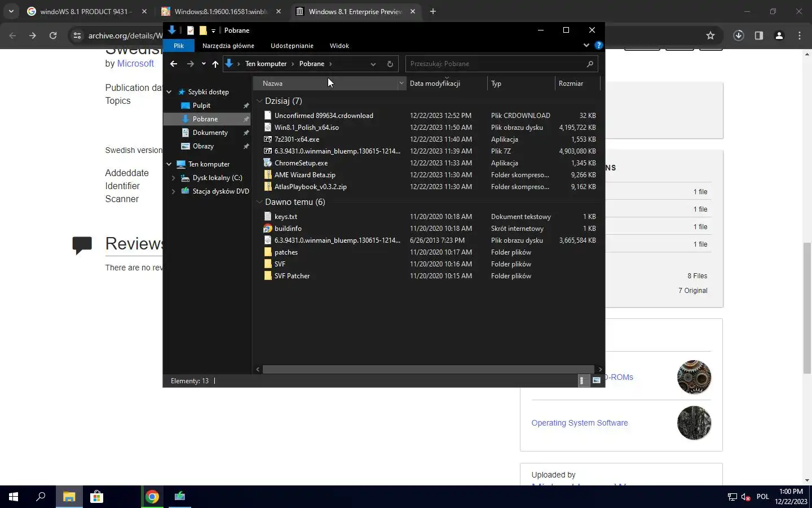
Task: Sort by Typ column header
Action: pyautogui.click(x=521, y=83)
